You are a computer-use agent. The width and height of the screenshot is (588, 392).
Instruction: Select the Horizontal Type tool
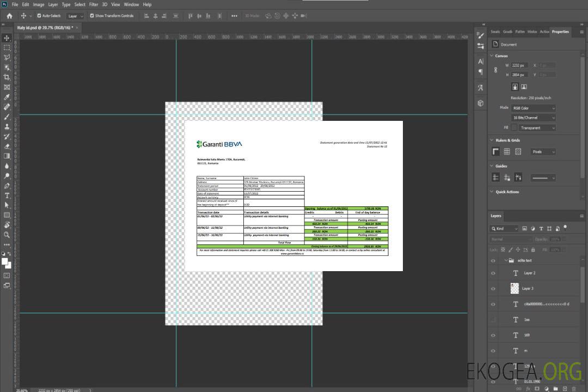tap(7, 195)
